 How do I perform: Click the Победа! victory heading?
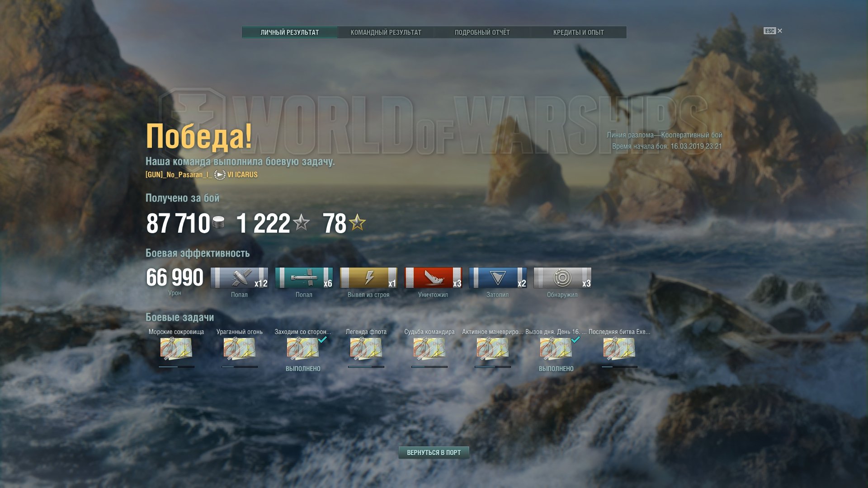pyautogui.click(x=199, y=136)
